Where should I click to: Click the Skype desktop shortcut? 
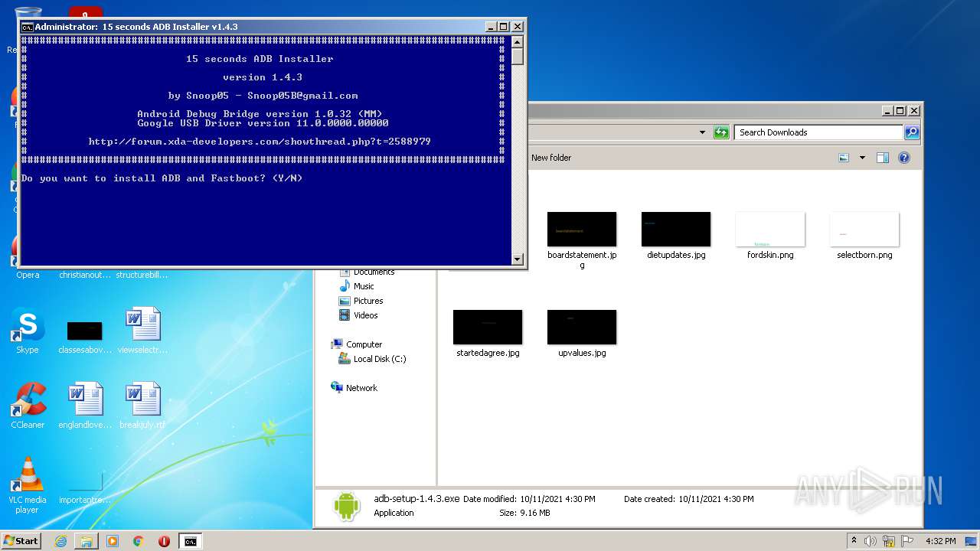[x=28, y=331]
